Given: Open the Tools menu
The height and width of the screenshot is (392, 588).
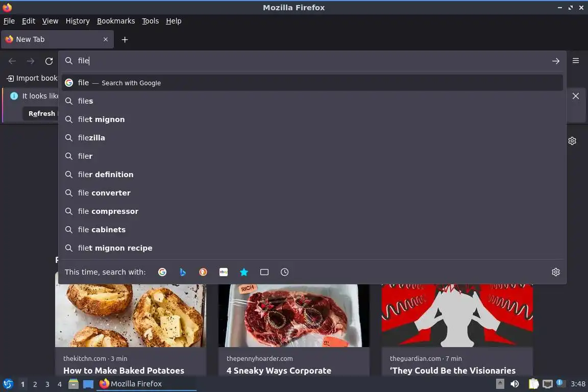Looking at the screenshot, I should pos(151,21).
